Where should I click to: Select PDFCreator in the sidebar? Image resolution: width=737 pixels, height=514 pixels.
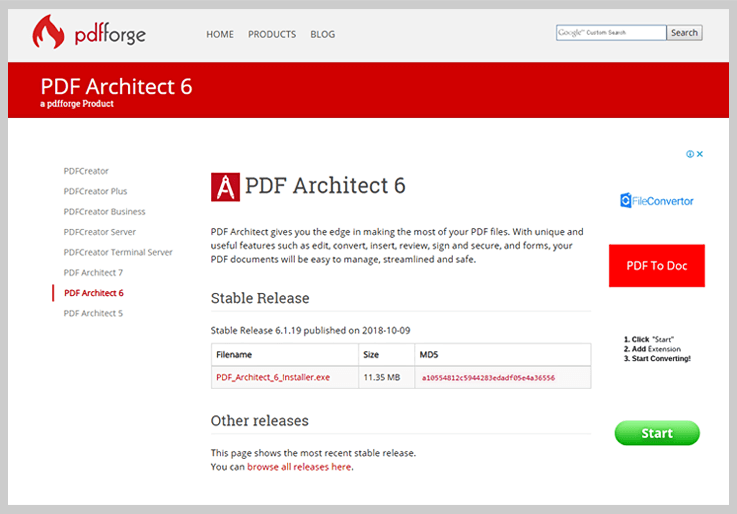click(86, 171)
